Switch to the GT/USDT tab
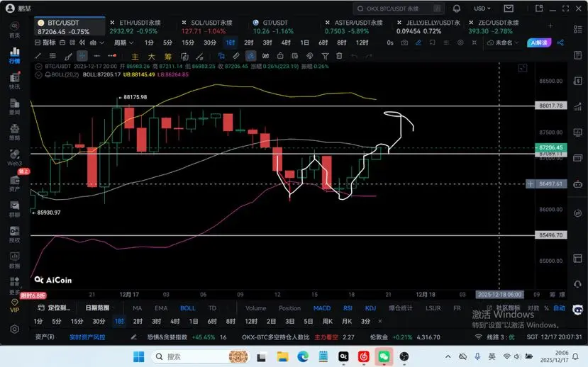The image size is (588, 367). click(x=275, y=27)
